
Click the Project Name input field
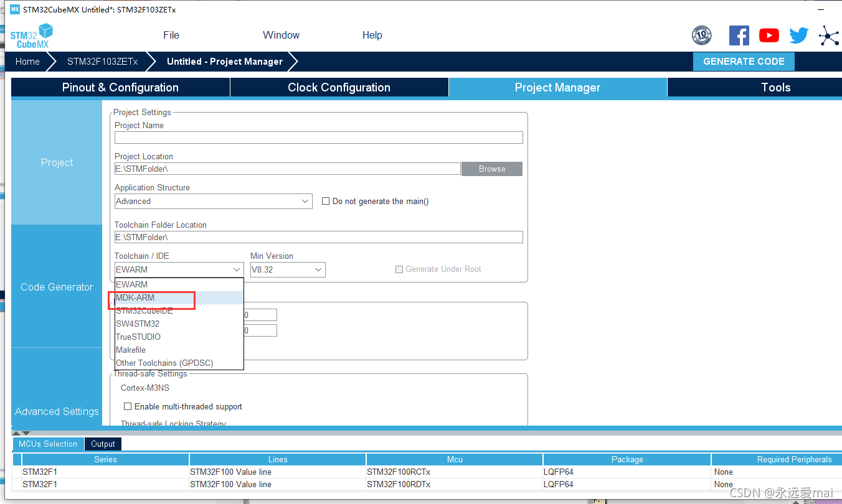coord(319,138)
